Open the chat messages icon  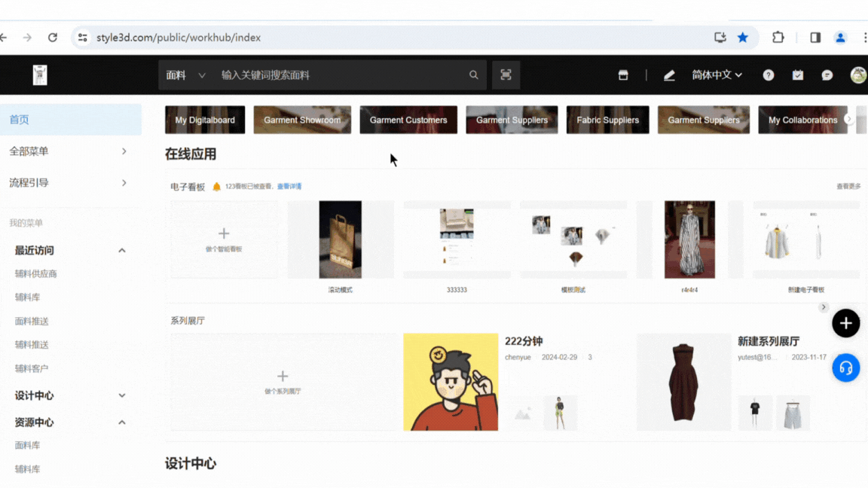point(827,75)
